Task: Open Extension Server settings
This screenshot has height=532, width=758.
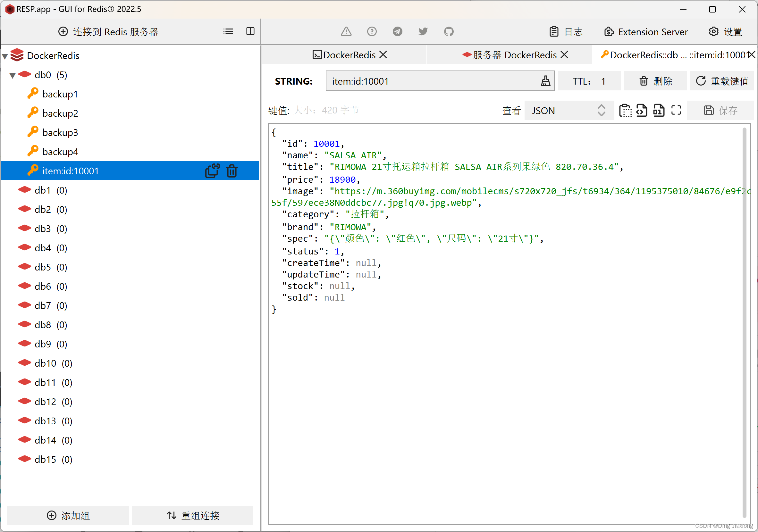Action: (646, 32)
